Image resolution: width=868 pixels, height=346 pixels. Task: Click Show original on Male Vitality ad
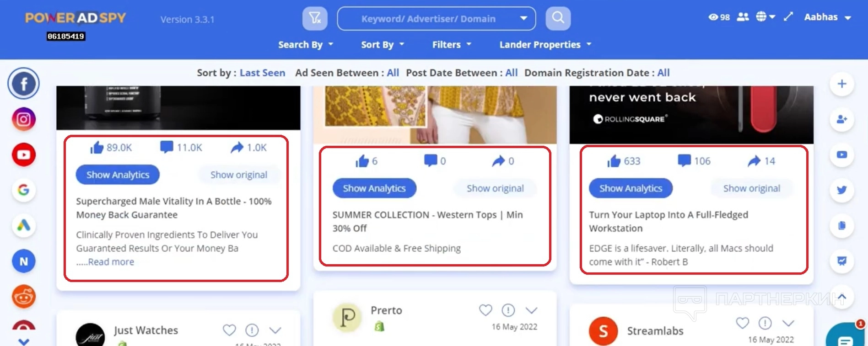point(239,175)
